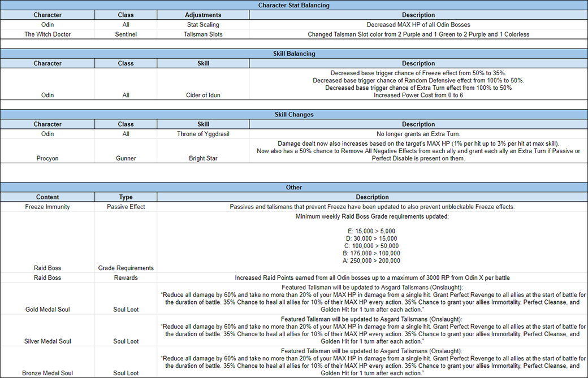Click the Stat Scaling cell

(203, 25)
